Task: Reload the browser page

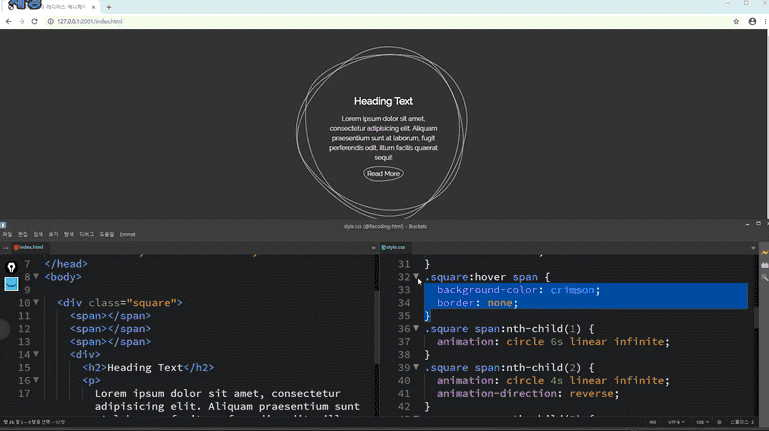Action: tap(35, 21)
